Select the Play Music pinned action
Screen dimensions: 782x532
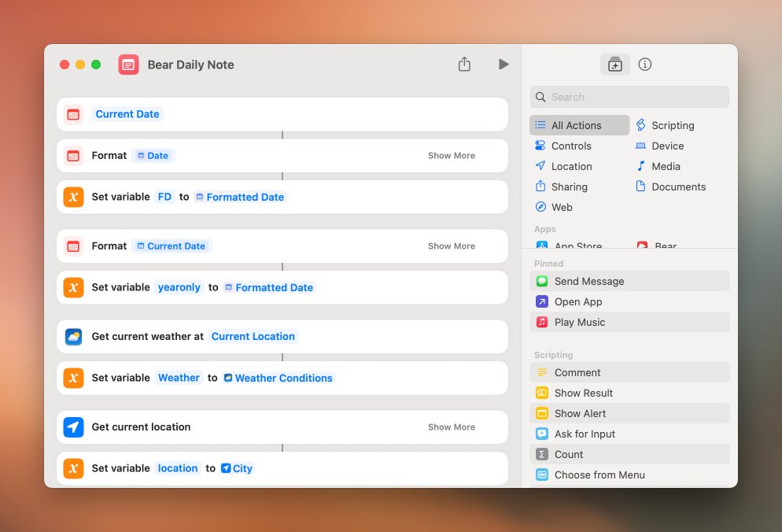pyautogui.click(x=629, y=322)
